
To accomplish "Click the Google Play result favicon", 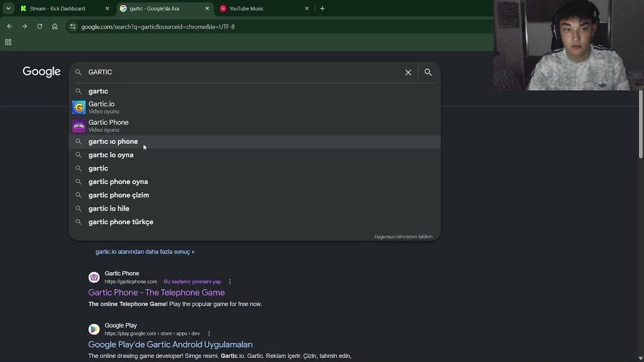I will click(94, 329).
